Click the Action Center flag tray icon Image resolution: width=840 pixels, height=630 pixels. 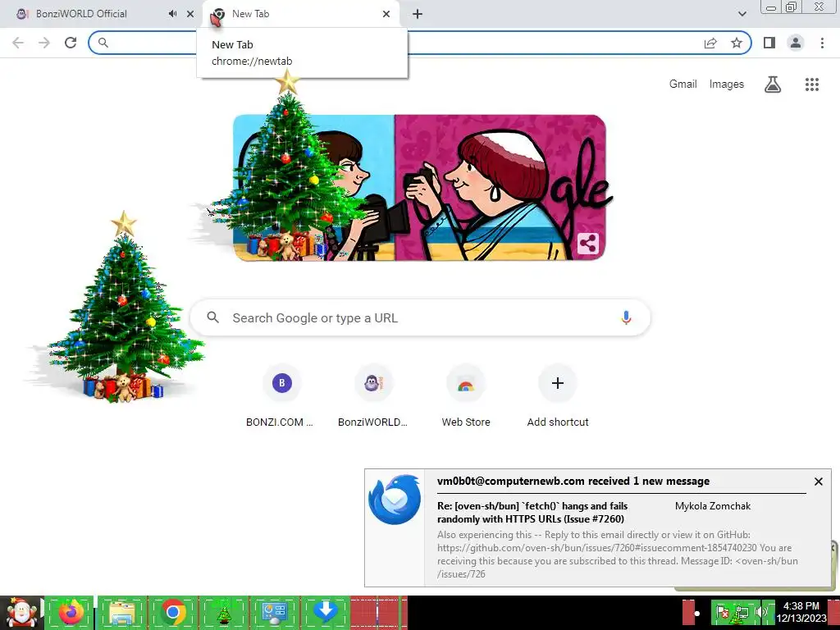[723, 612]
